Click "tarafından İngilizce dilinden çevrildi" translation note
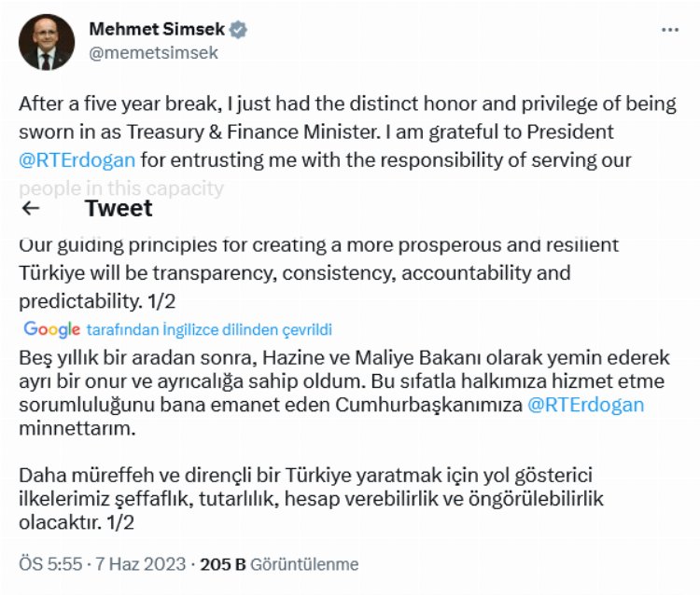Screen dimensions: 700x595 click(209, 329)
